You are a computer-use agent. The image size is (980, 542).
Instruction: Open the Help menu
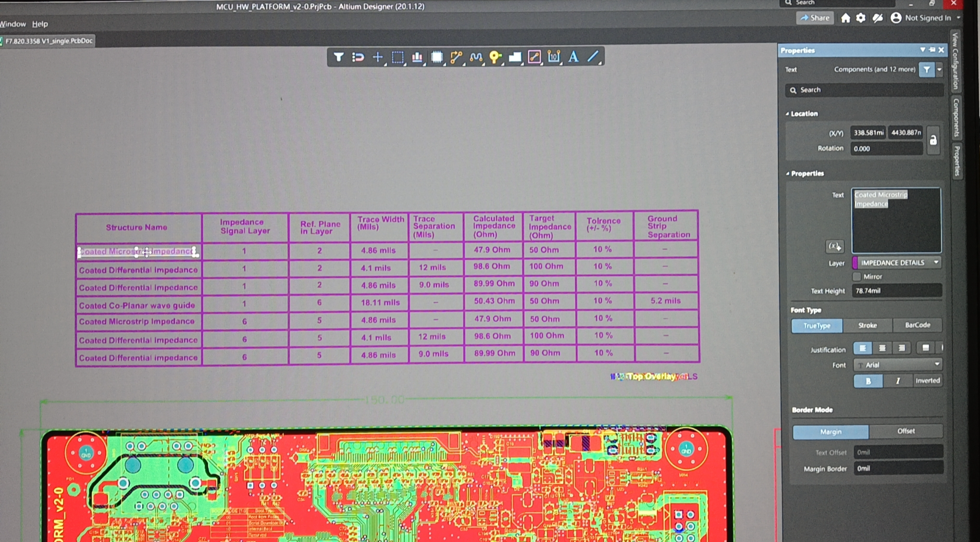[40, 24]
